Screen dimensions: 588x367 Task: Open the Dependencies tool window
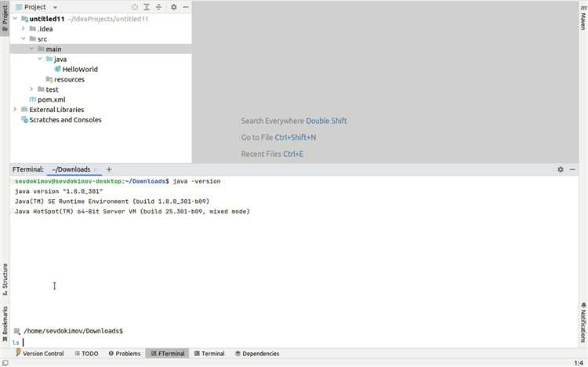257,354
